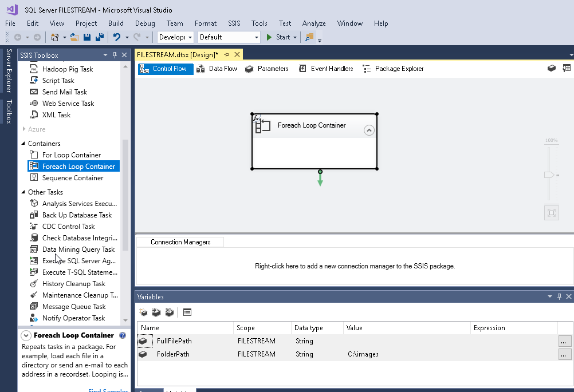Click the designer zoom slider handle

tap(550, 175)
